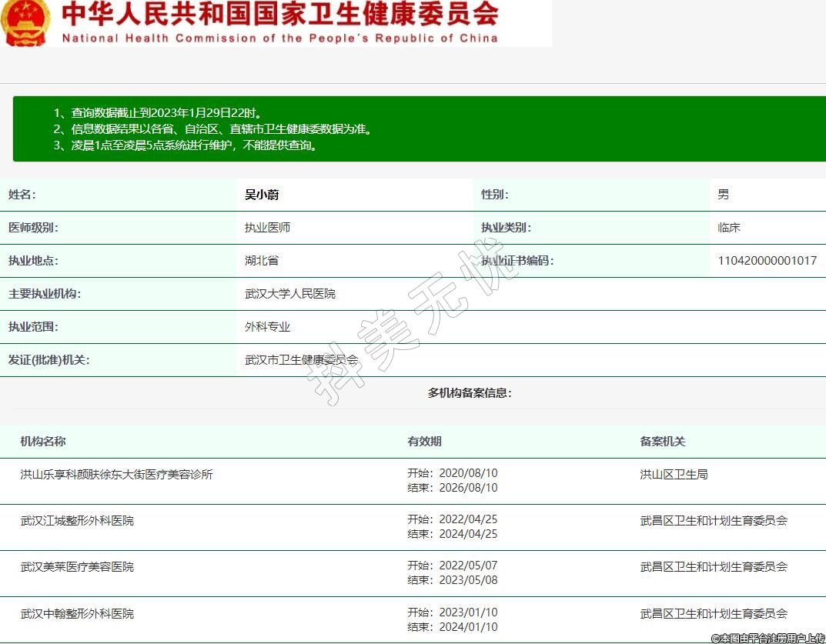Click the 执业证书编码 number 110420000001017
Image resolution: width=826 pixels, height=644 pixels.
[767, 261]
